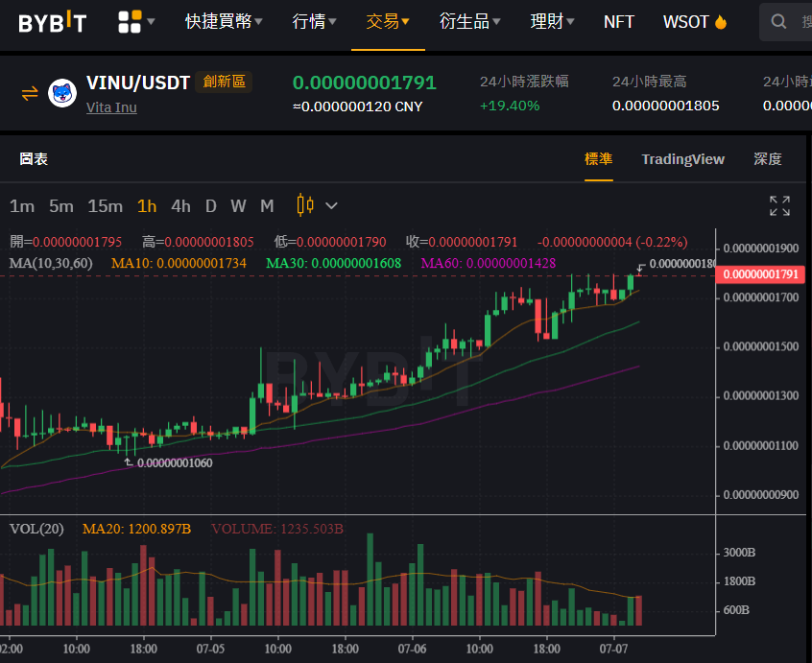Viewport: 812px width, 663px height.
Task: Click the 創新區 badge
Action: (224, 82)
